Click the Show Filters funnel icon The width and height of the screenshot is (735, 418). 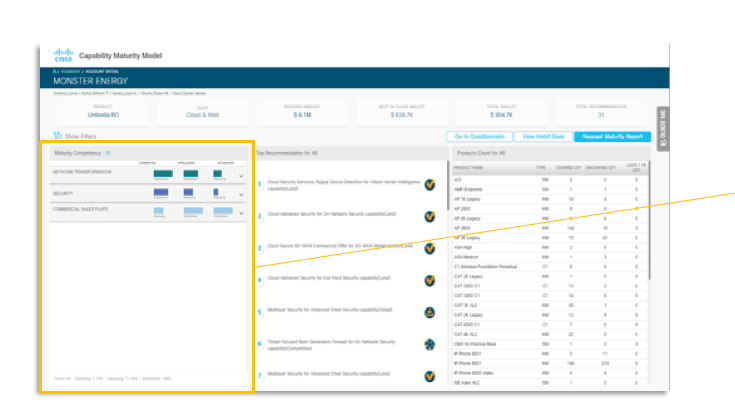tap(57, 136)
